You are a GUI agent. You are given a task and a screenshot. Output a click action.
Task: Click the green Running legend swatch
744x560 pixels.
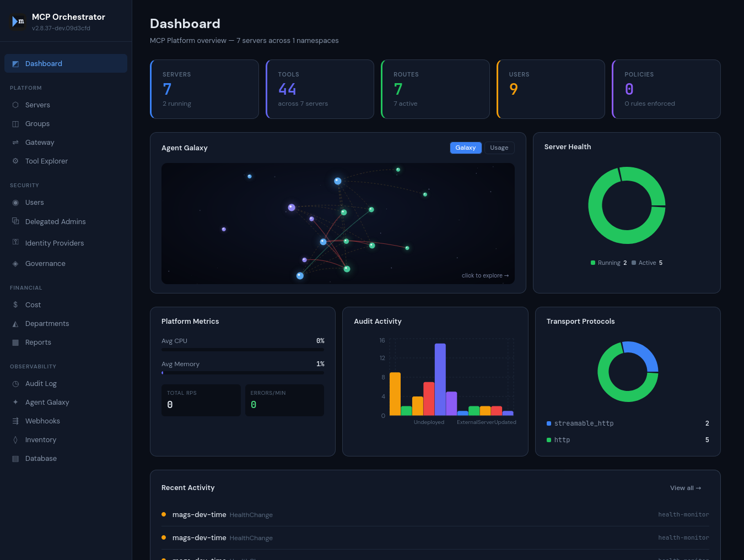[x=593, y=263]
